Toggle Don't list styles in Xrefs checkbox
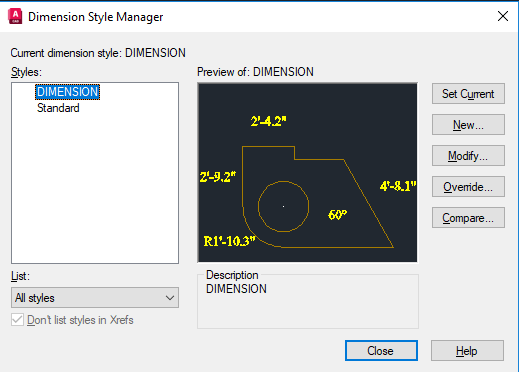 (17, 320)
